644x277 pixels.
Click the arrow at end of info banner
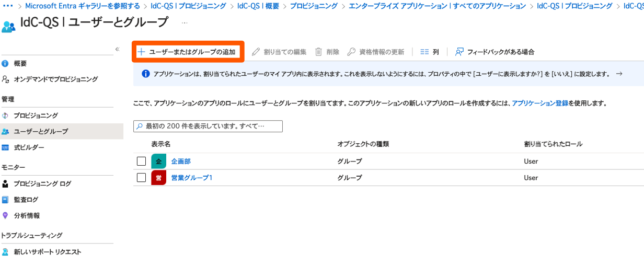tap(619, 74)
